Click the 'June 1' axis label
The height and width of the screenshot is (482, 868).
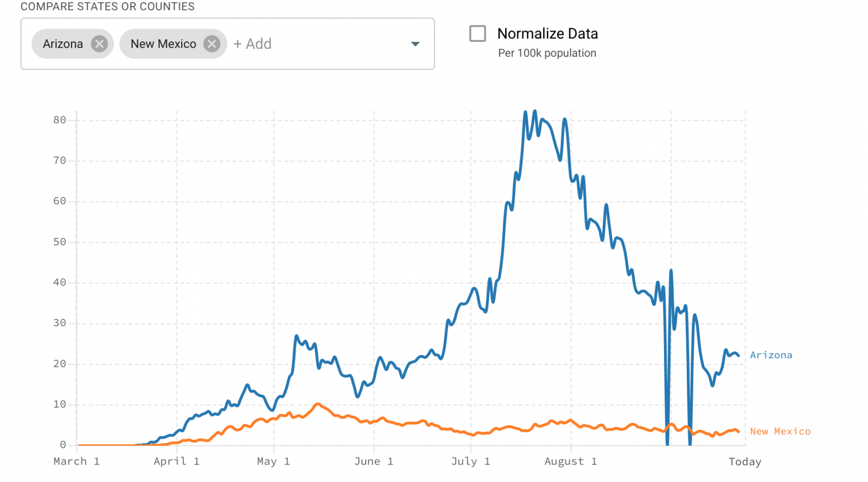click(x=373, y=461)
